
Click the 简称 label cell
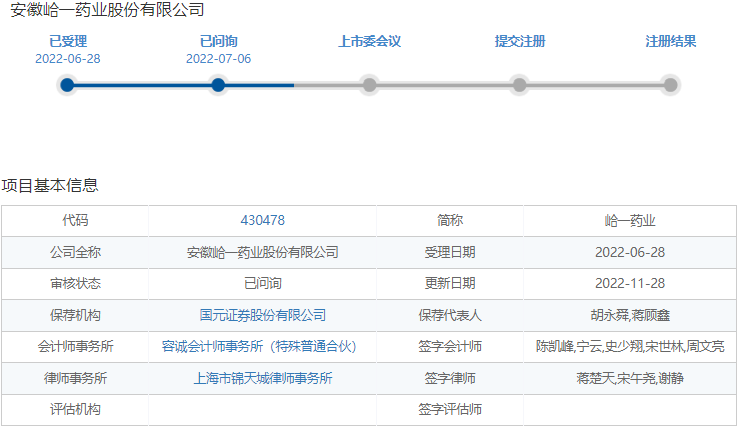click(450, 220)
